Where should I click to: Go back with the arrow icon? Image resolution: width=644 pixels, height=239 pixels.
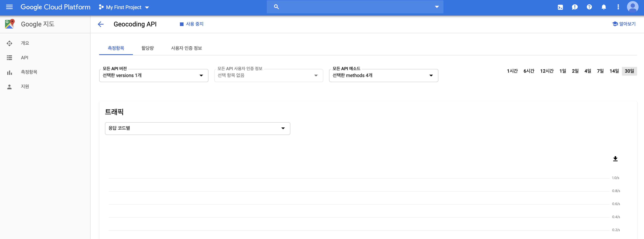[101, 24]
